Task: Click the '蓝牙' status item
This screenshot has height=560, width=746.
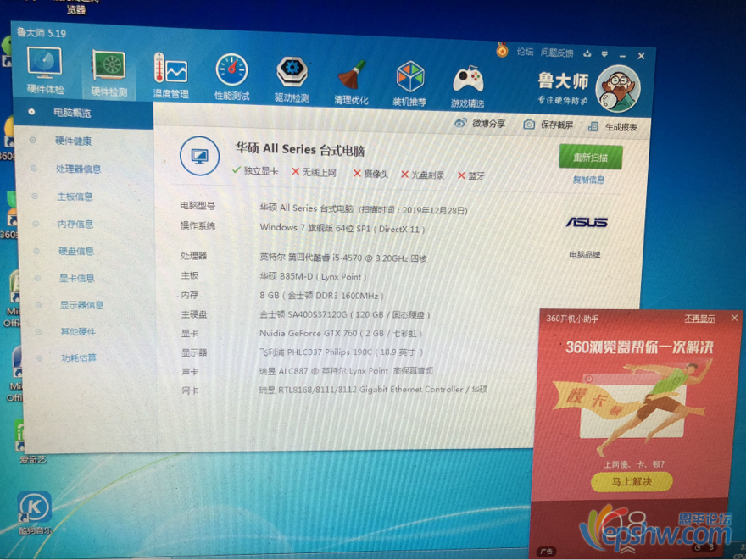Action: [x=471, y=175]
